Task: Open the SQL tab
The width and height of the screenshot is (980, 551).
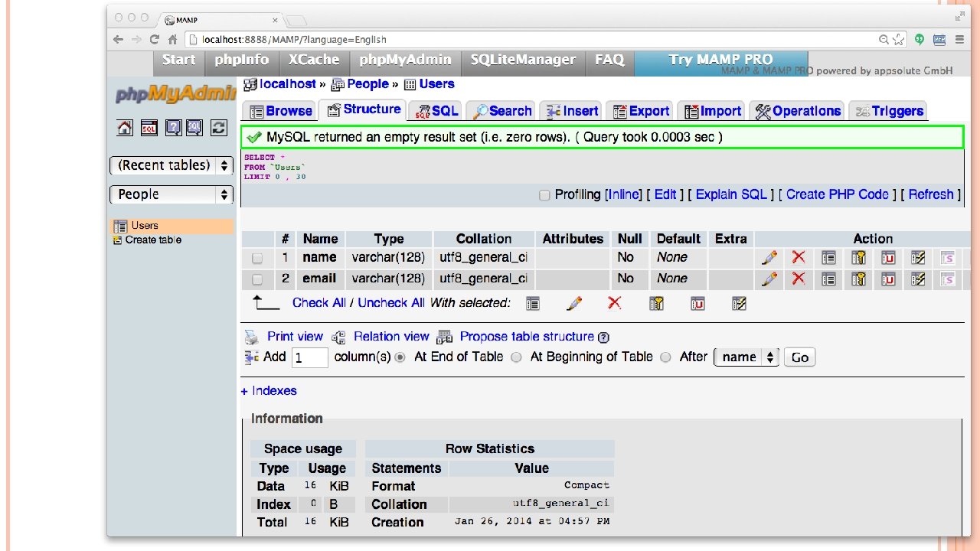Action: (434, 111)
